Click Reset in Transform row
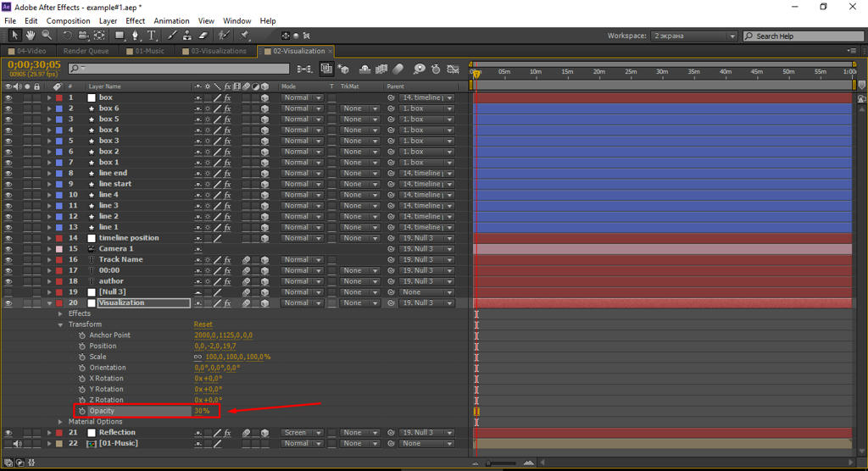The height and width of the screenshot is (471, 868). (203, 324)
